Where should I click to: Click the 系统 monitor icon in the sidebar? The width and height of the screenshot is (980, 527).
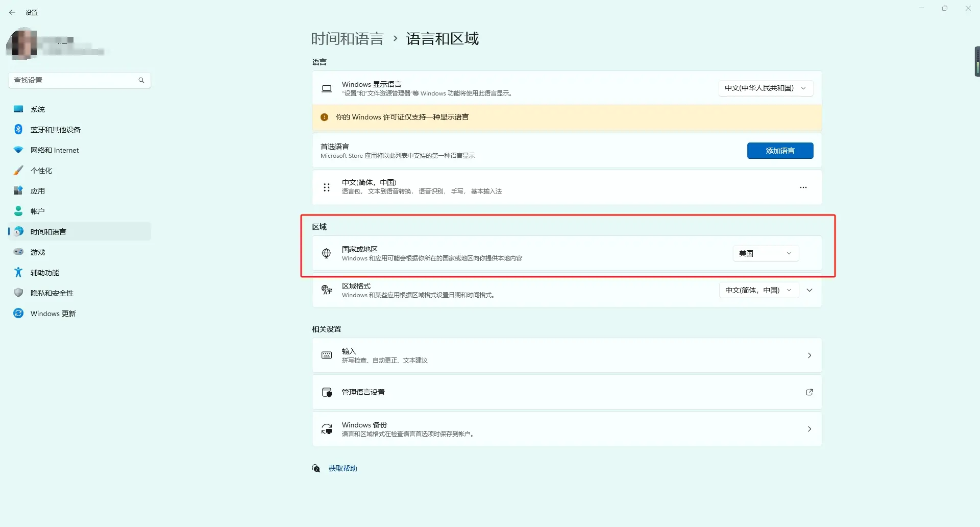18,109
